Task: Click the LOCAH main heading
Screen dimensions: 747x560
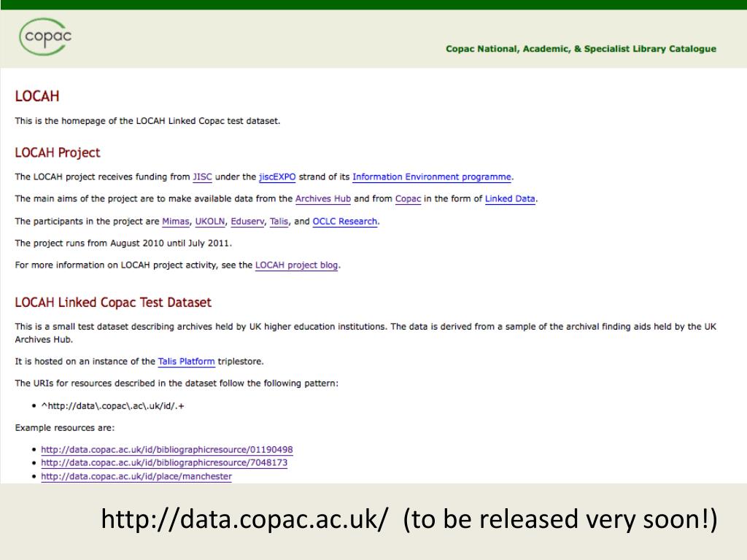Action: click(37, 96)
